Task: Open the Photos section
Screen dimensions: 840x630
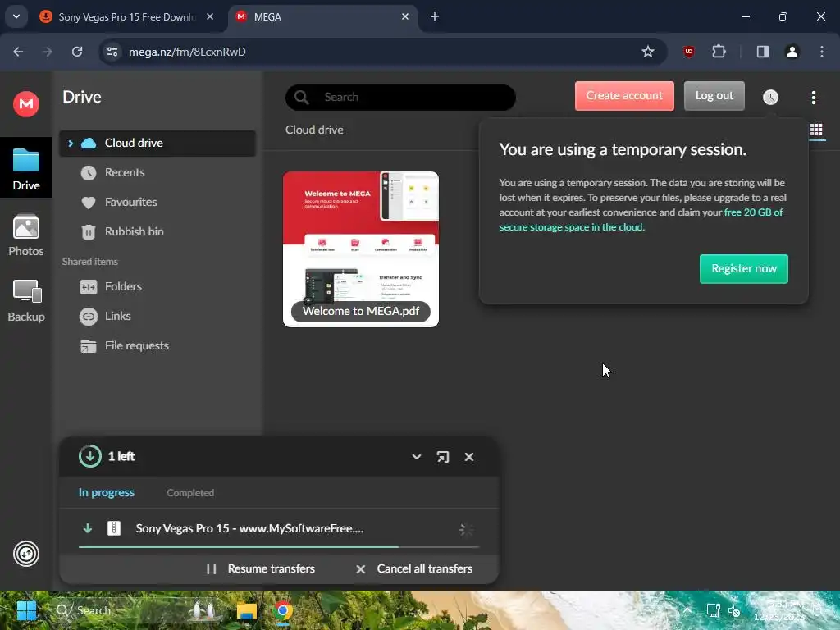Action: pos(25,235)
